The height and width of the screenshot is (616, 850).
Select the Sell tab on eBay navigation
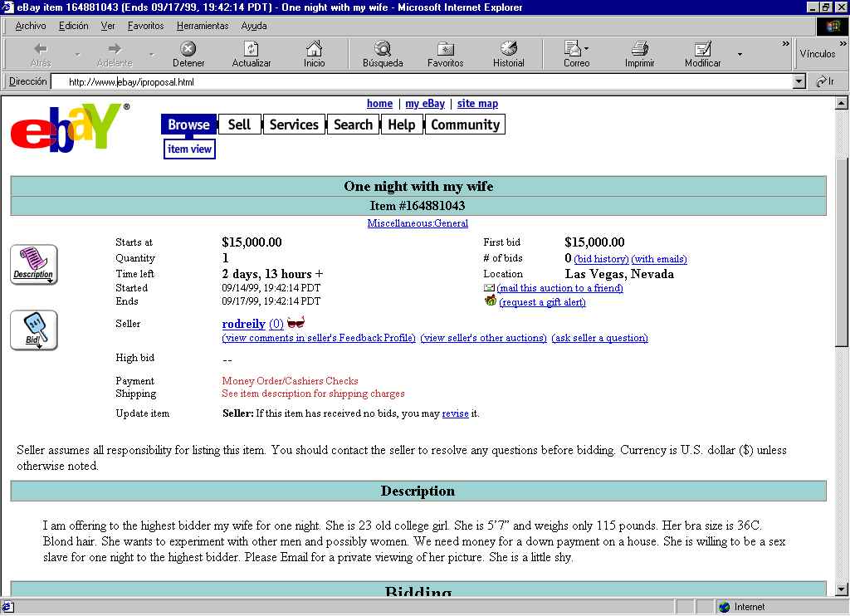click(239, 125)
